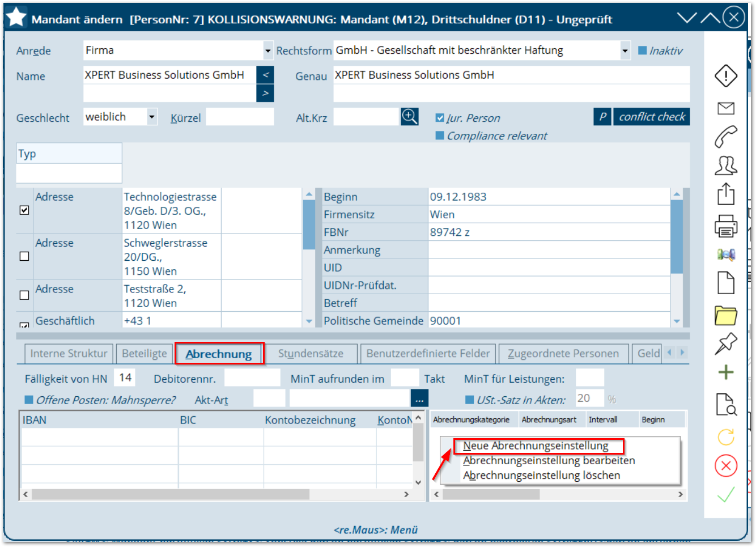This screenshot has height=547, width=756.
Task: Click the yellow refresh arrow icon
Action: 726,437
